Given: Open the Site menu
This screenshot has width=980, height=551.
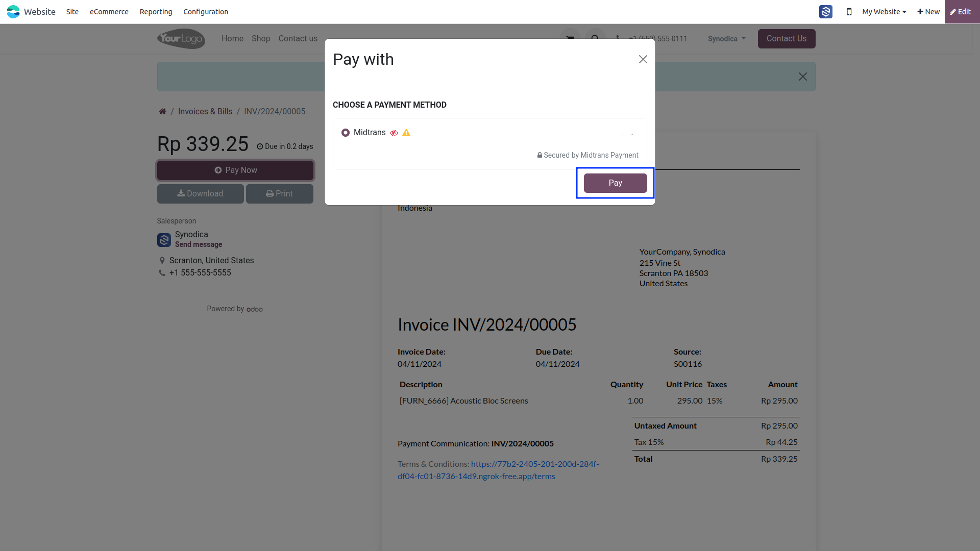Looking at the screenshot, I should pyautogui.click(x=72, y=12).
